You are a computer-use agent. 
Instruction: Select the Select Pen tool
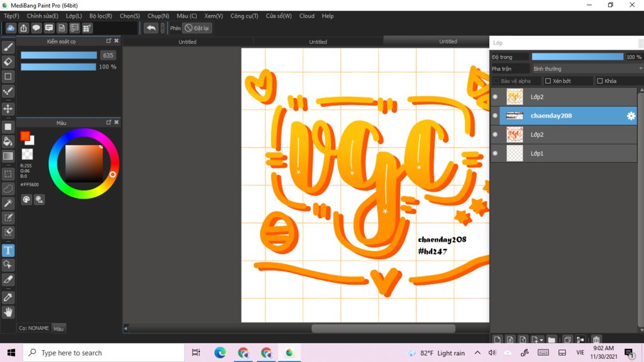point(8,217)
